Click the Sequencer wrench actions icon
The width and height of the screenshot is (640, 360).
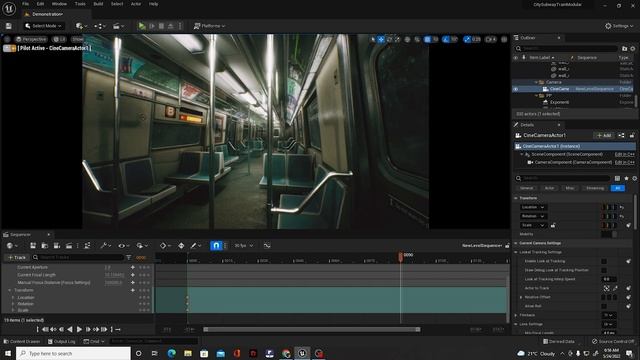tap(105, 246)
